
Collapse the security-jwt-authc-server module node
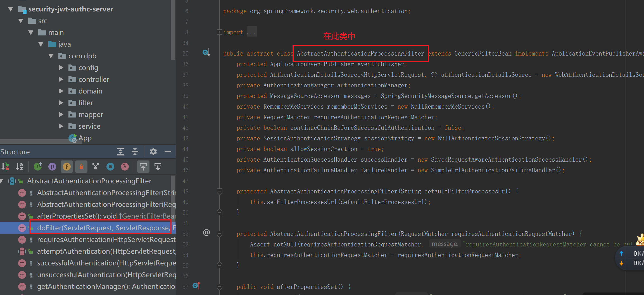[x=11, y=9]
